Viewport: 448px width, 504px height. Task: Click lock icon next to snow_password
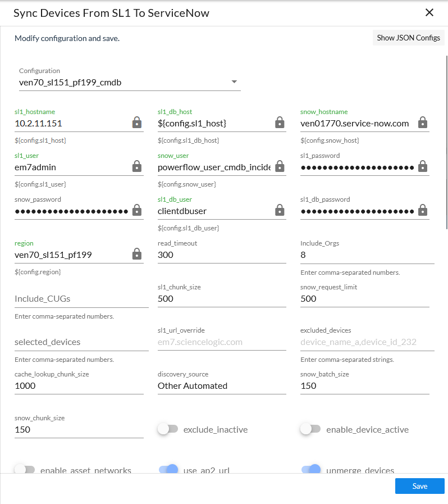click(136, 211)
